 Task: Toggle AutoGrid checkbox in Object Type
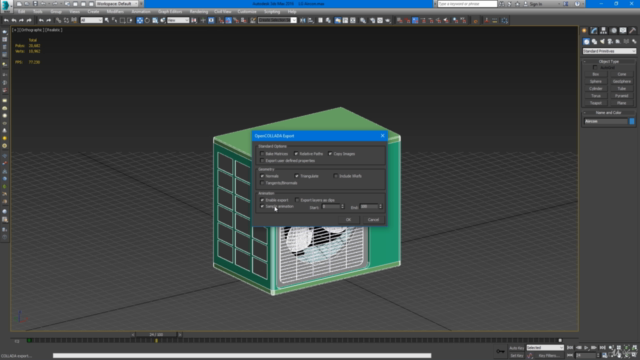coord(595,67)
